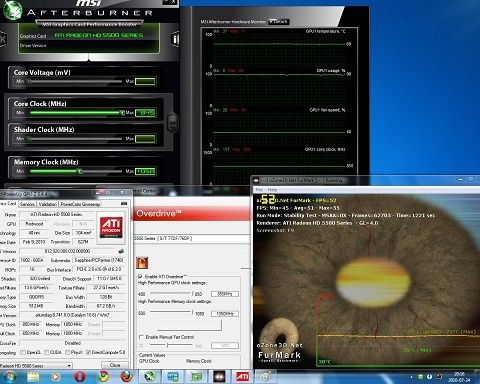Launch Firefox from the taskbar
480x384 pixels.
(x=127, y=377)
